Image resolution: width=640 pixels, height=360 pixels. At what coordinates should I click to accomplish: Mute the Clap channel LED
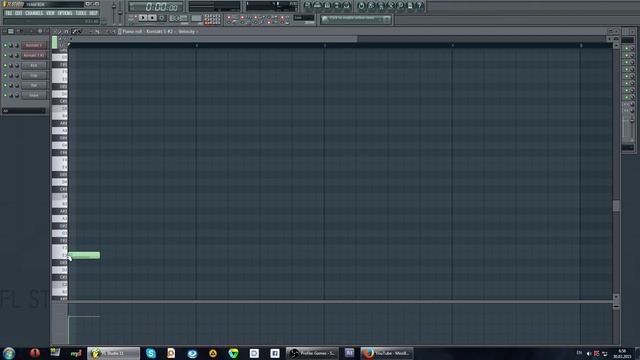point(5,76)
